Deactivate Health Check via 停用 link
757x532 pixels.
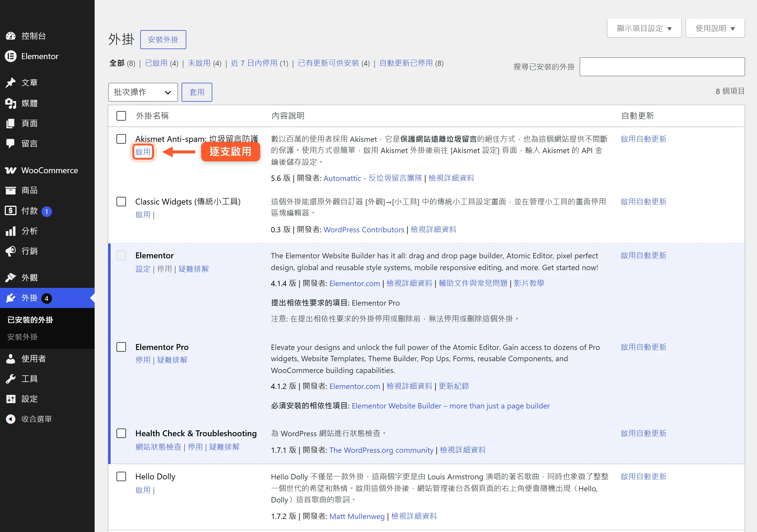pyautogui.click(x=195, y=447)
